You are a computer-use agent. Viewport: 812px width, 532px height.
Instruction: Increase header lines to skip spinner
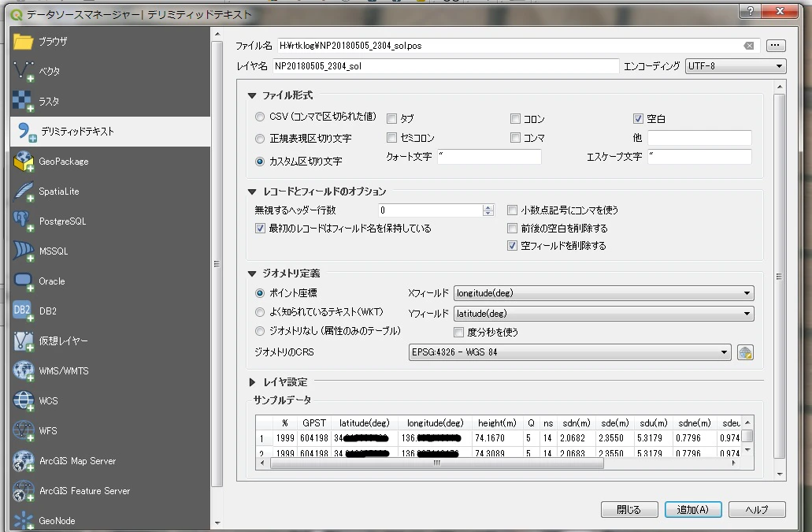(488, 207)
